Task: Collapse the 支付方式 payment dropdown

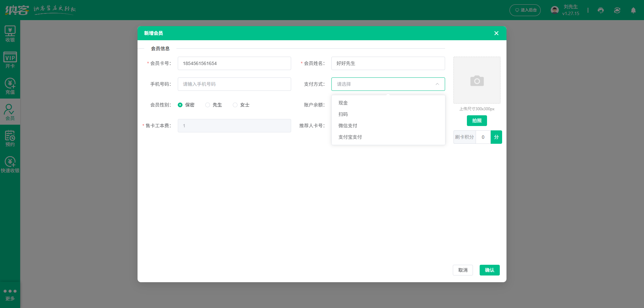Action: [x=437, y=84]
